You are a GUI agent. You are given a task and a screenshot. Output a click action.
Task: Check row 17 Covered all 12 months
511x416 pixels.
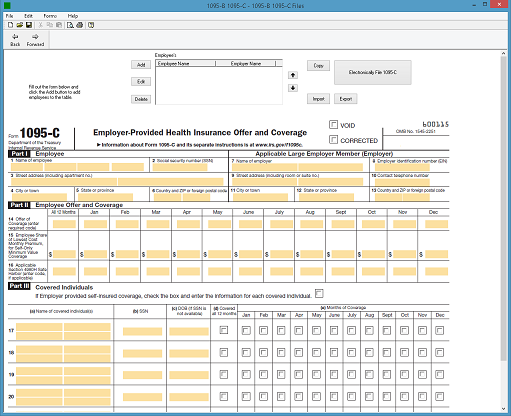pos(224,330)
